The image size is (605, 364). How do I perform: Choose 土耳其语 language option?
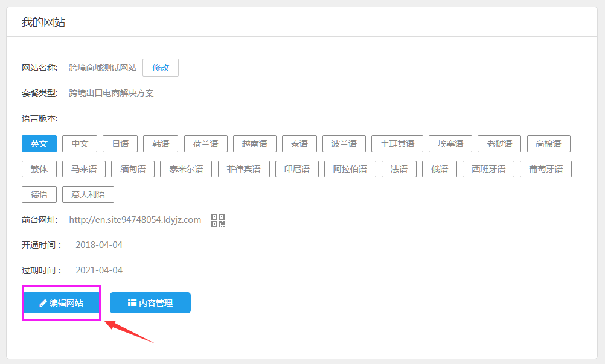tap(397, 144)
